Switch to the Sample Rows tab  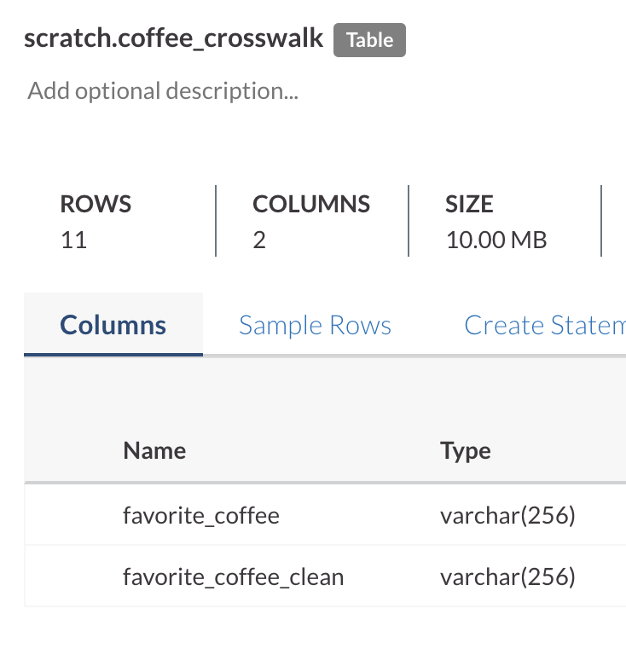[315, 325]
